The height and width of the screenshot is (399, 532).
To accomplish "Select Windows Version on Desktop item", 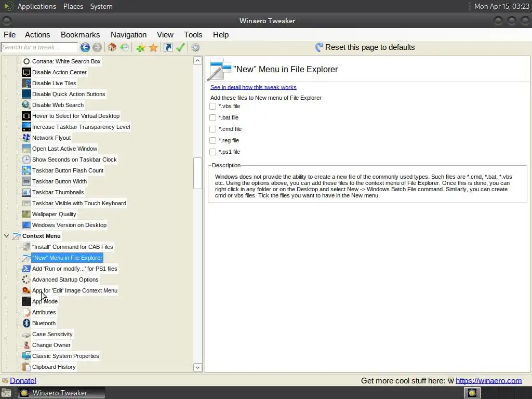I will [69, 225].
